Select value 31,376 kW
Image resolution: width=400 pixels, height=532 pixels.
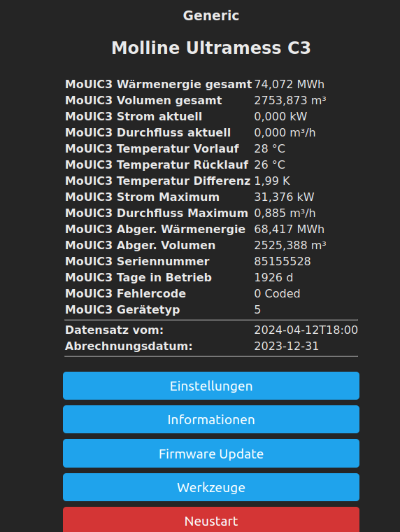click(284, 197)
